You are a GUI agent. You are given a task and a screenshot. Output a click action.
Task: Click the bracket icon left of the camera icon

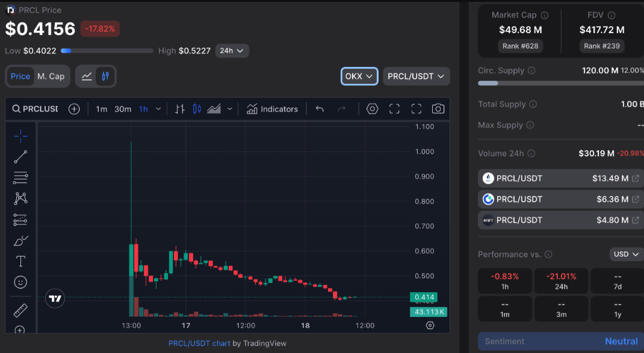(416, 109)
